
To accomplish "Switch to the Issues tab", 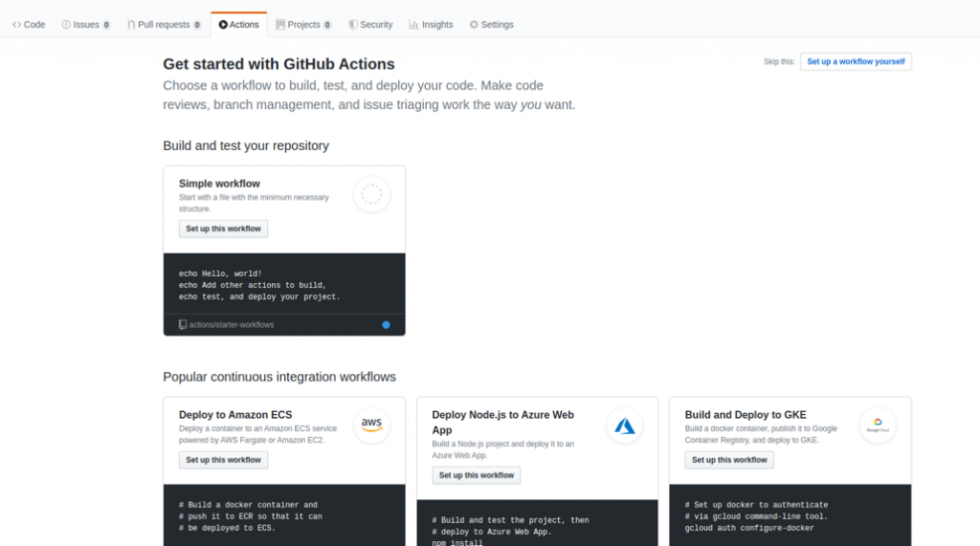I will [x=85, y=24].
